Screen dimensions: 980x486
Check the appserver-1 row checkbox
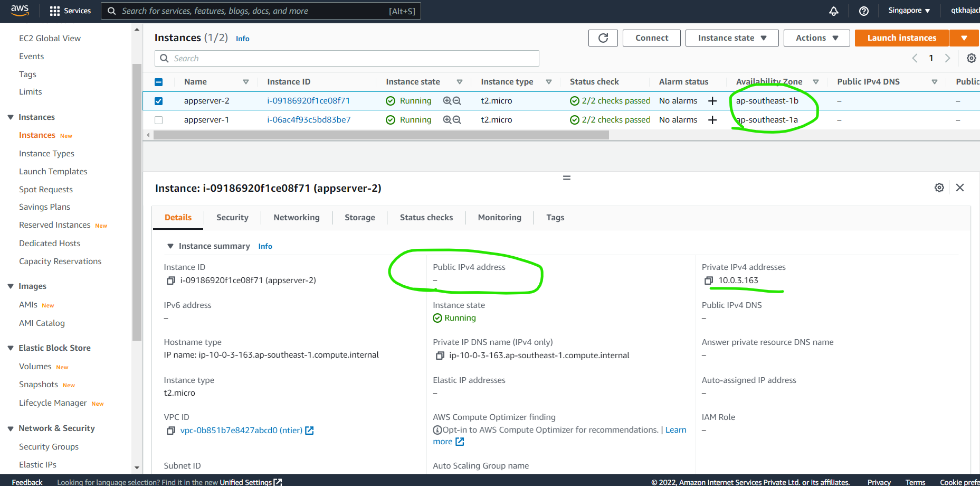(159, 120)
